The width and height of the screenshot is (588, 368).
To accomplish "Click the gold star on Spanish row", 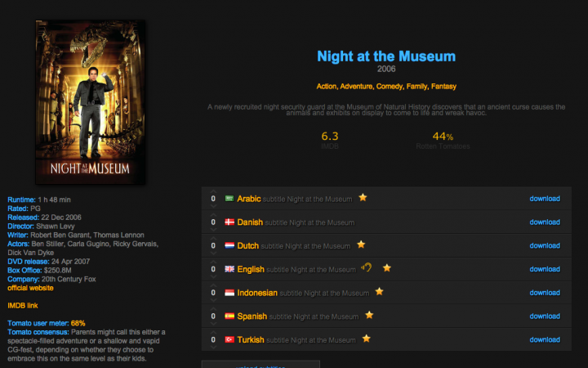I will coord(369,315).
